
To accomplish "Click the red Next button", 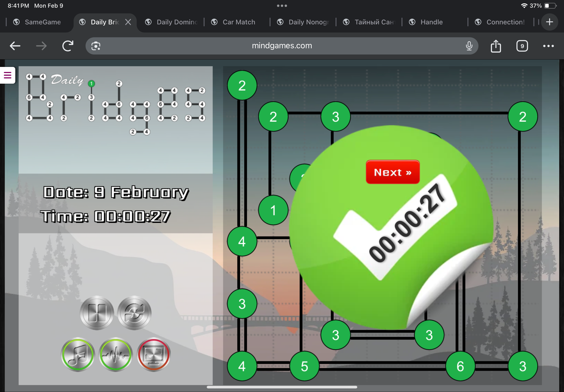I will (392, 172).
